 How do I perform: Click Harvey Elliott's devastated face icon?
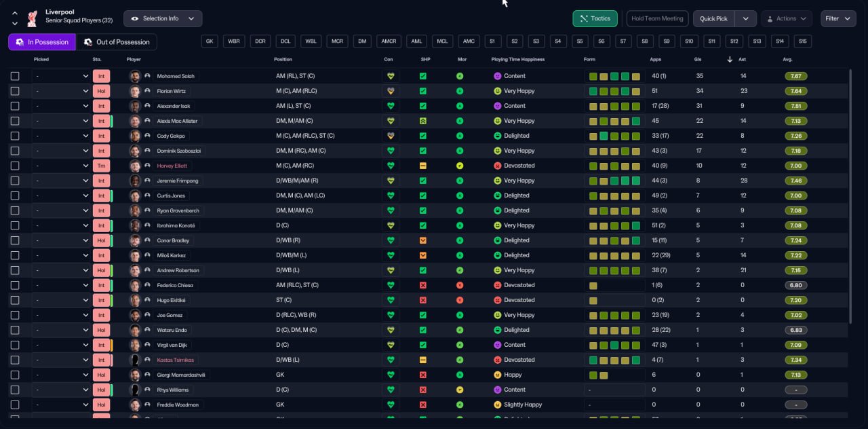[497, 166]
